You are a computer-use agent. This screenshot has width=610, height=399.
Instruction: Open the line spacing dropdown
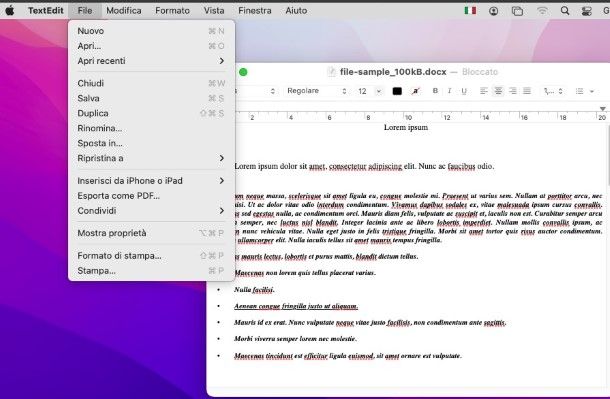tap(553, 91)
